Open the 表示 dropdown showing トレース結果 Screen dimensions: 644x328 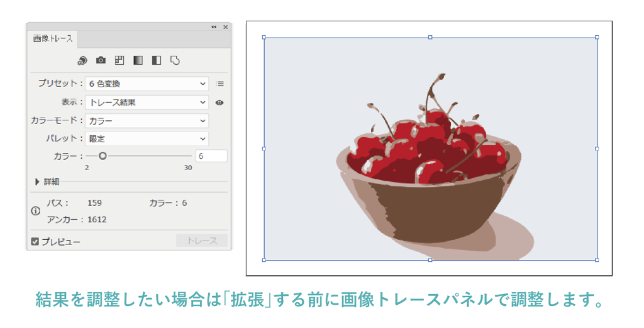click(147, 103)
